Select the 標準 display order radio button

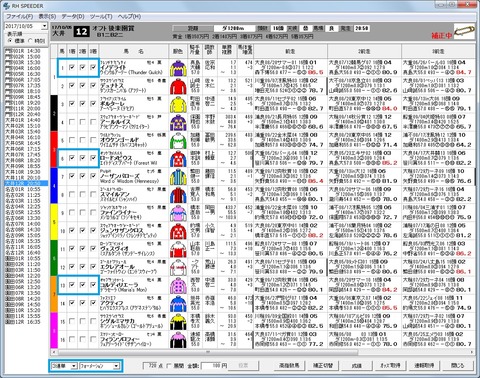(11, 41)
